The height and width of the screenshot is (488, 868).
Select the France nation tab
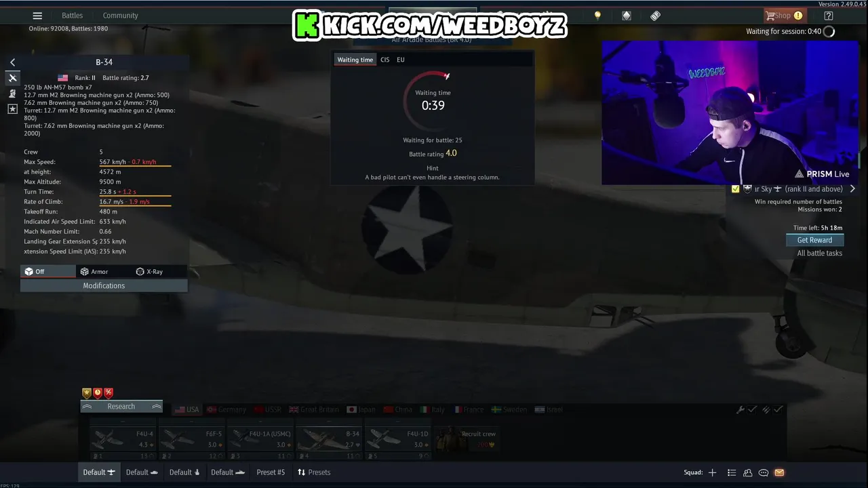(x=469, y=409)
